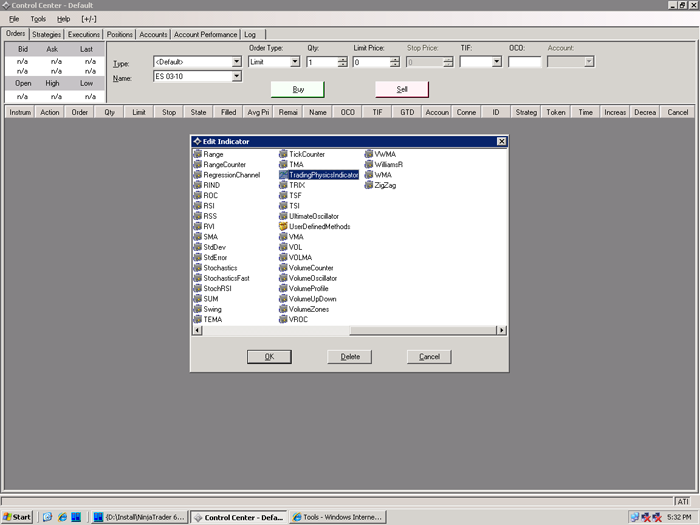Image resolution: width=700 pixels, height=525 pixels.
Task: Switch to the Strategies tab
Action: pos(46,34)
